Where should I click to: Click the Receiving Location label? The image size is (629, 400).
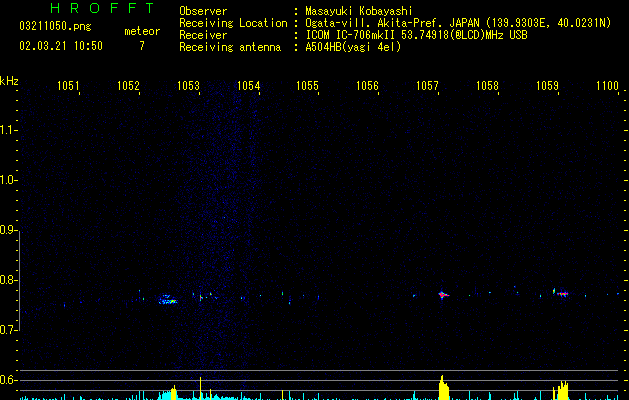[x=233, y=23]
